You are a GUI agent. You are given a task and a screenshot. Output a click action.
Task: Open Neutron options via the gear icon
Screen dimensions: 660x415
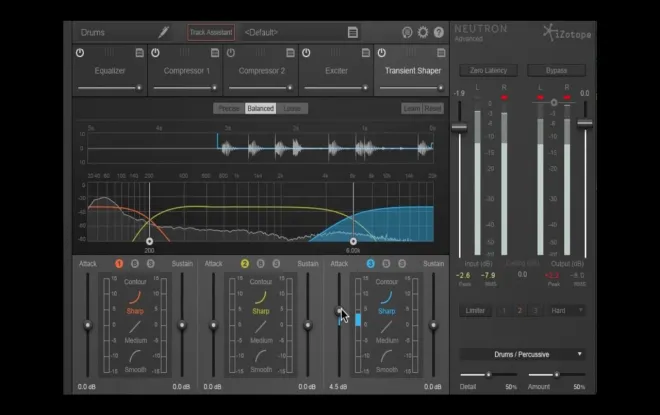423,32
